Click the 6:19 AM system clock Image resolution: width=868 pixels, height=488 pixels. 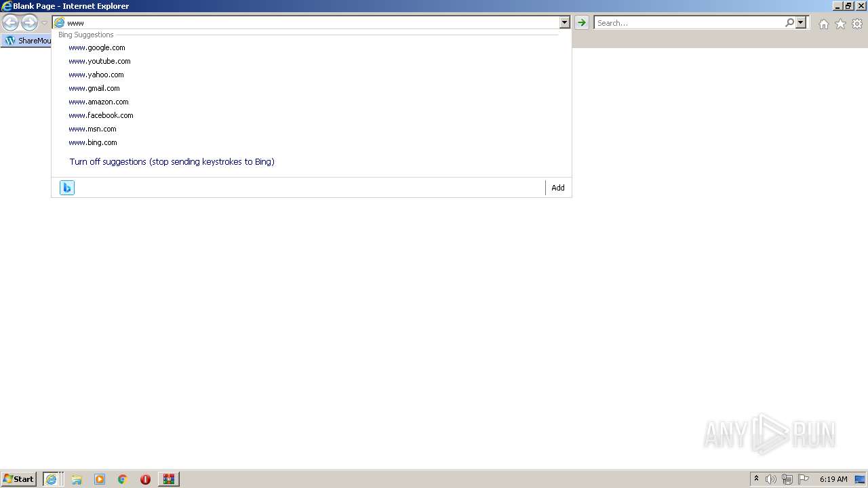point(833,479)
